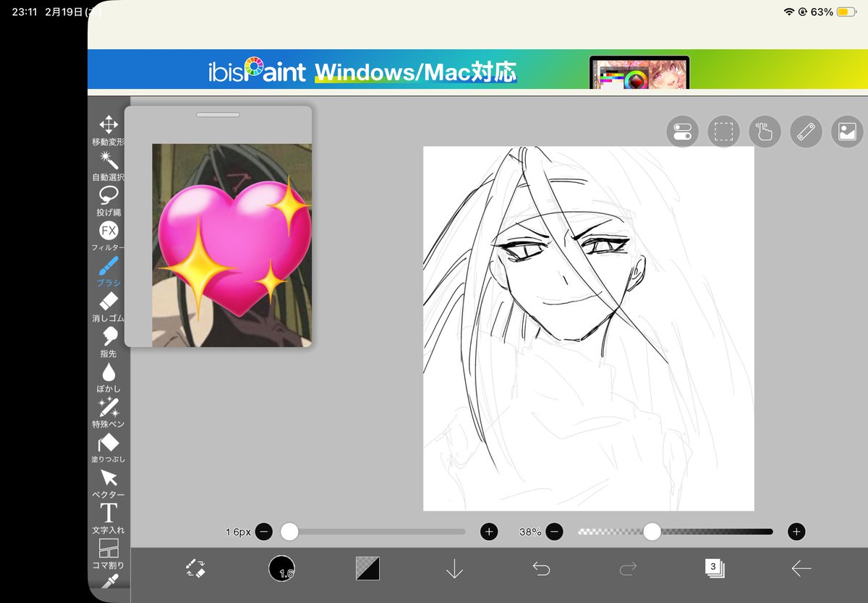Viewport: 868px width, 603px height.
Task: Select the Brush (ブラシ) tool
Action: pos(109,272)
